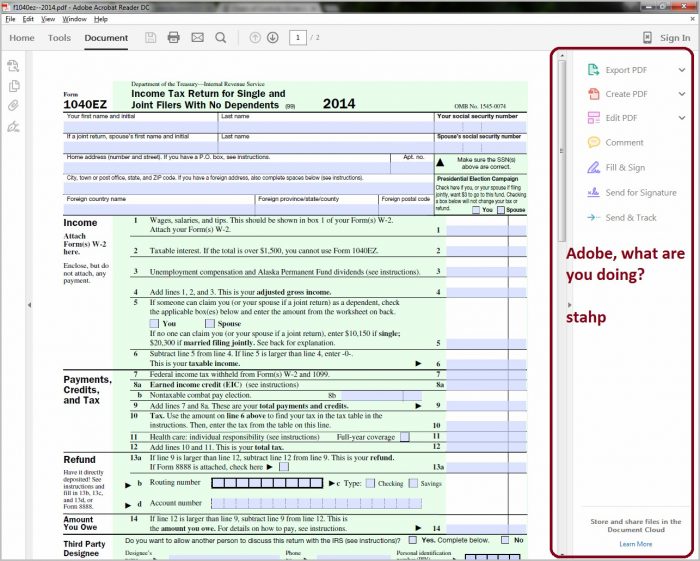Switch to the Tools tab

click(x=59, y=38)
